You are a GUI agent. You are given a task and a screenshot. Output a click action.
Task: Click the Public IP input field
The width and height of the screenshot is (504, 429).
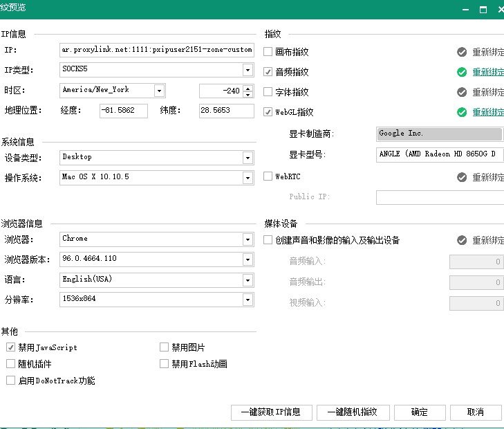click(440, 197)
